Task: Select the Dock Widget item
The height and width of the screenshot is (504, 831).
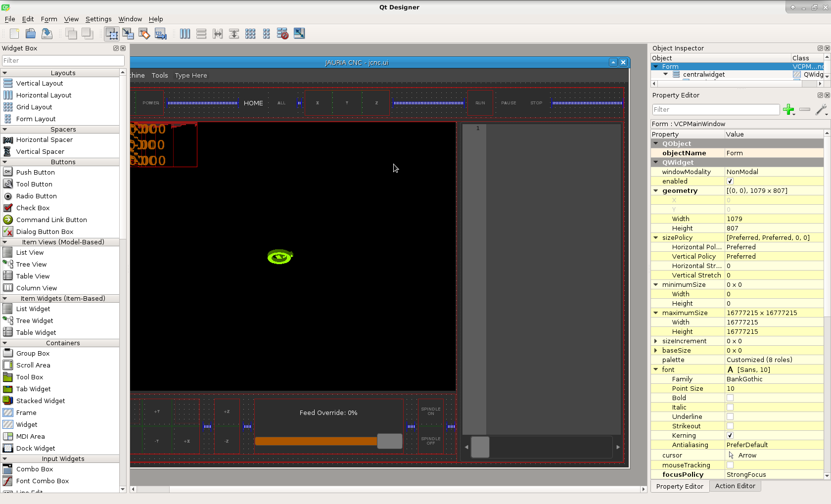Action: click(x=36, y=448)
